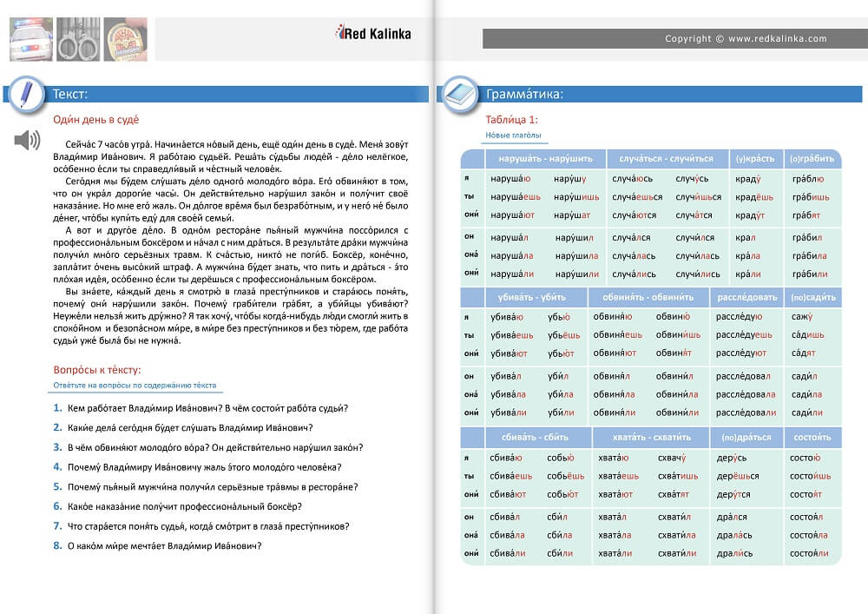Open the handcuffs thumbnail
868x614 pixels.
tap(78, 39)
